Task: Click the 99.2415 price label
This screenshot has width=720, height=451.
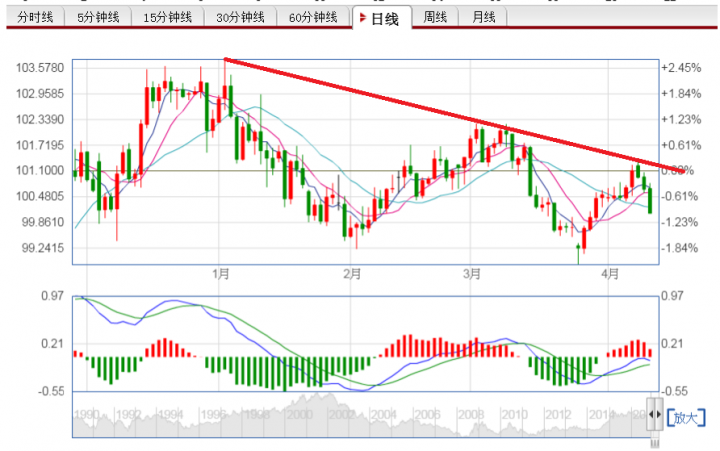Action: click(43, 248)
